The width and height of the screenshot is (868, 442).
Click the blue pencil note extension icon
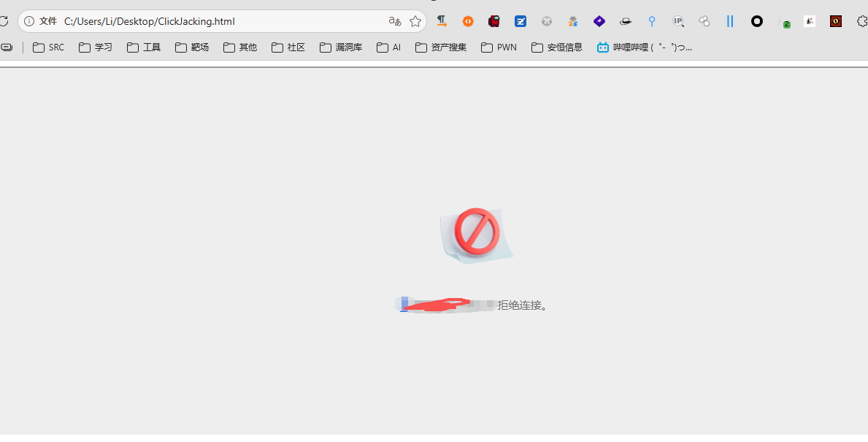coord(521,22)
